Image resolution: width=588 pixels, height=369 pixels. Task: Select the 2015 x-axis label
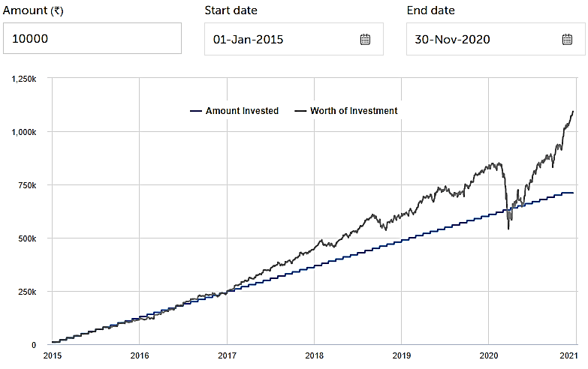pos(53,355)
